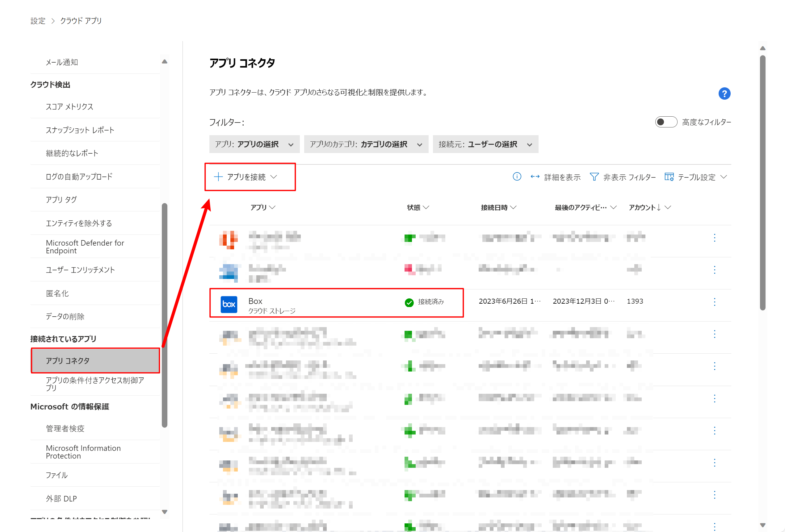Click the blue help question mark icon

[x=724, y=94]
